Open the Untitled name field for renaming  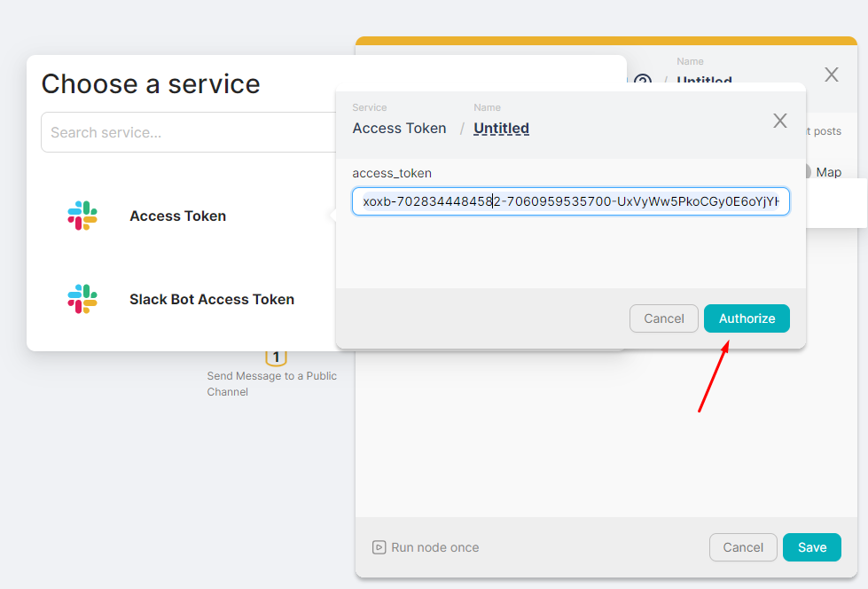pos(501,128)
